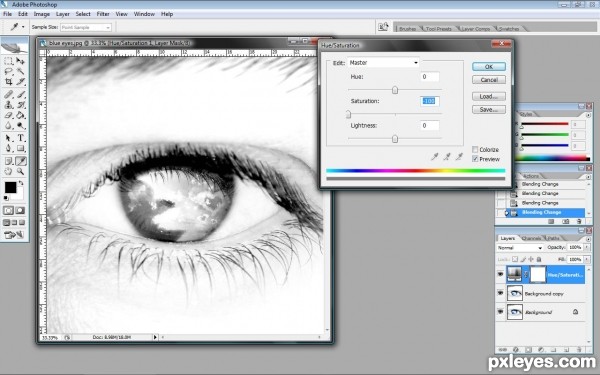Open the File menu
The width and height of the screenshot is (600, 375).
click(x=7, y=14)
